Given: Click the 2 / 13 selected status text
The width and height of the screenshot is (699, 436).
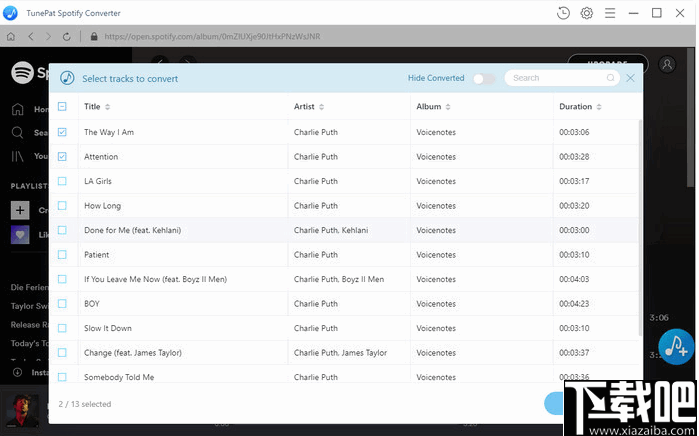Looking at the screenshot, I should point(85,404).
